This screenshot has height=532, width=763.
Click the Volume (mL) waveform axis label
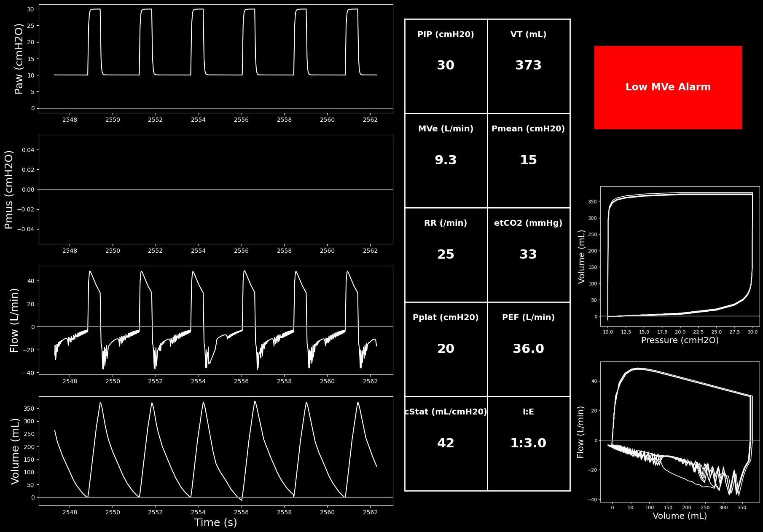point(15,451)
